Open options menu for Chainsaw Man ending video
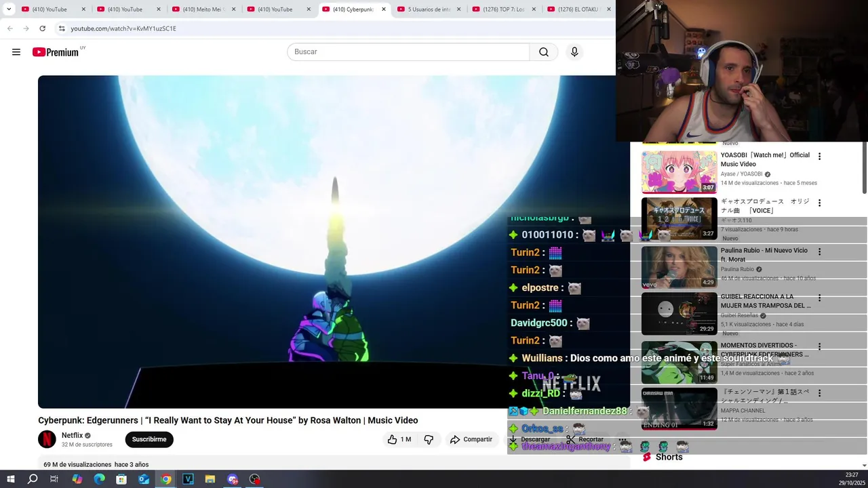Screen dimensions: 868x488 point(819,393)
